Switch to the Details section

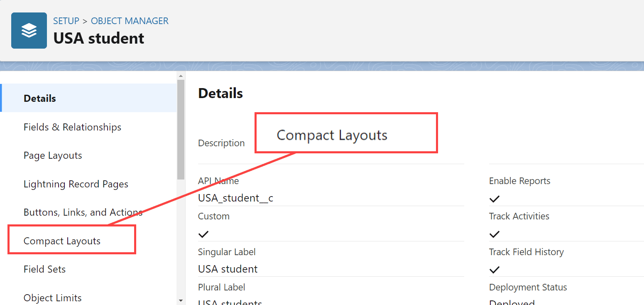click(x=39, y=98)
